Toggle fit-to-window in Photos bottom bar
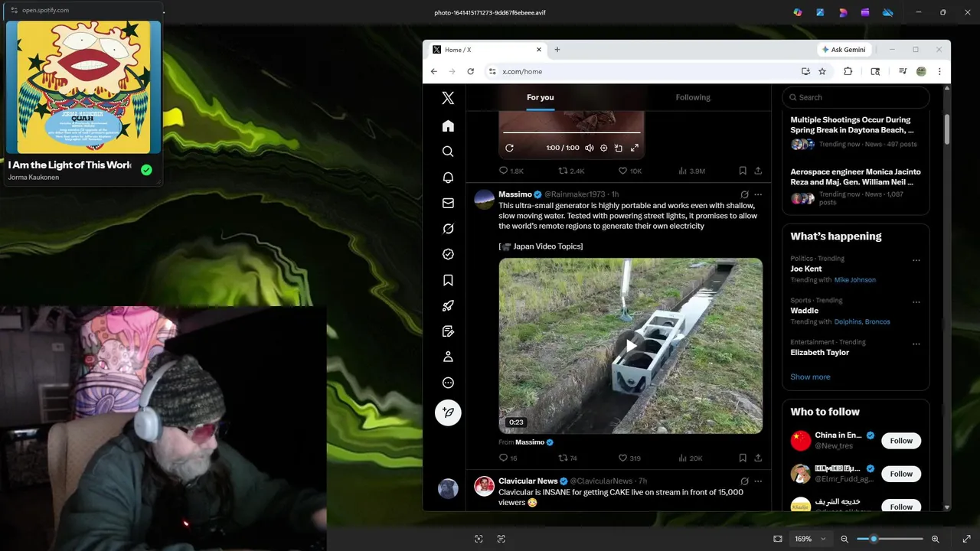Image resolution: width=980 pixels, height=551 pixels. point(778,539)
